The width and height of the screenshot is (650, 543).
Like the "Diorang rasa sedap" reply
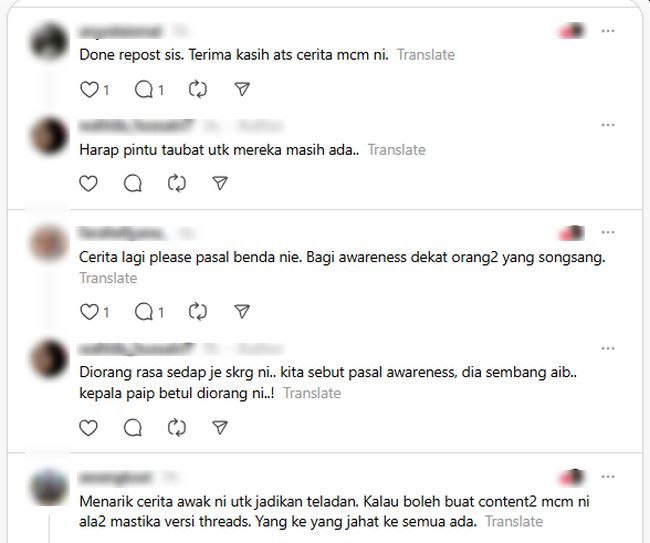point(88,428)
